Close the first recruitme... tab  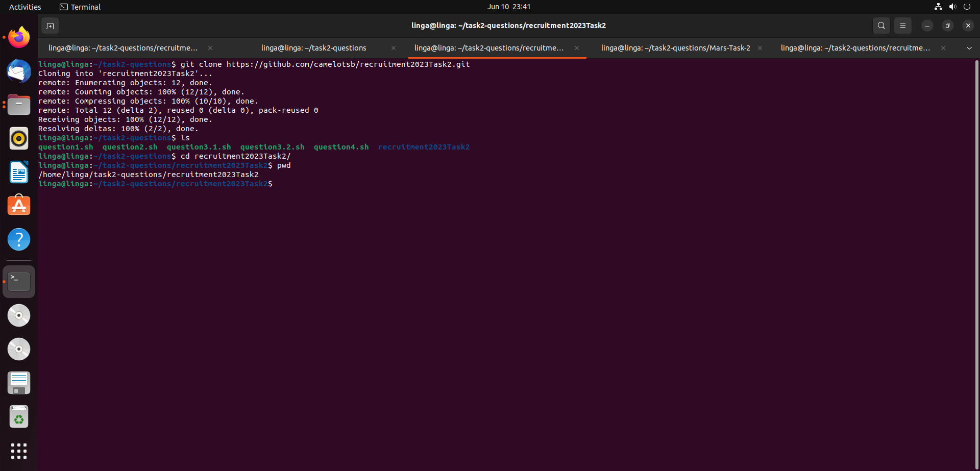pyautogui.click(x=210, y=48)
